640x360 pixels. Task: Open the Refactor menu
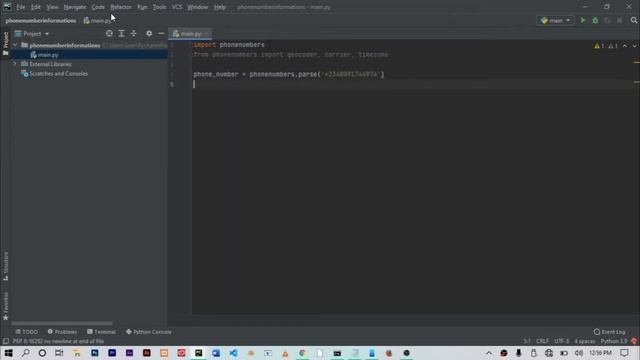121,7
